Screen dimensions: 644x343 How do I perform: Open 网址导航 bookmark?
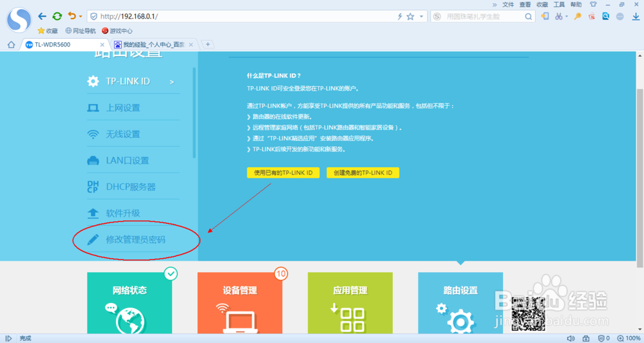click(x=80, y=31)
